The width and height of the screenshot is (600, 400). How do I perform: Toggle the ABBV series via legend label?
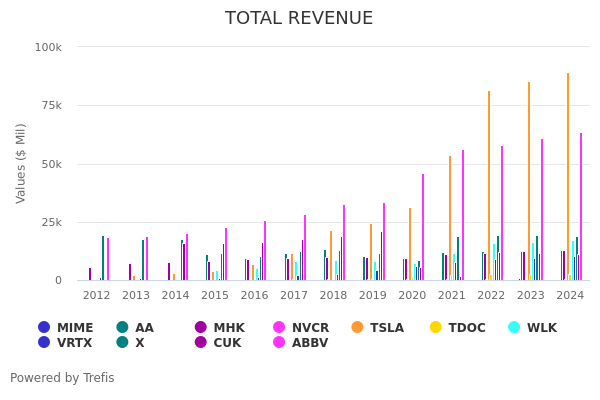point(309,343)
